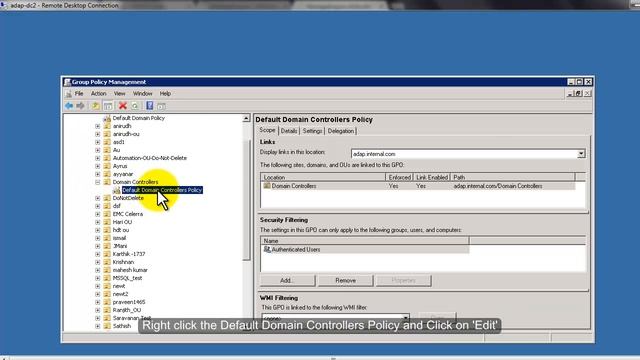Select the hdt ou tree item
This screenshot has height=360, width=640.
click(121, 230)
